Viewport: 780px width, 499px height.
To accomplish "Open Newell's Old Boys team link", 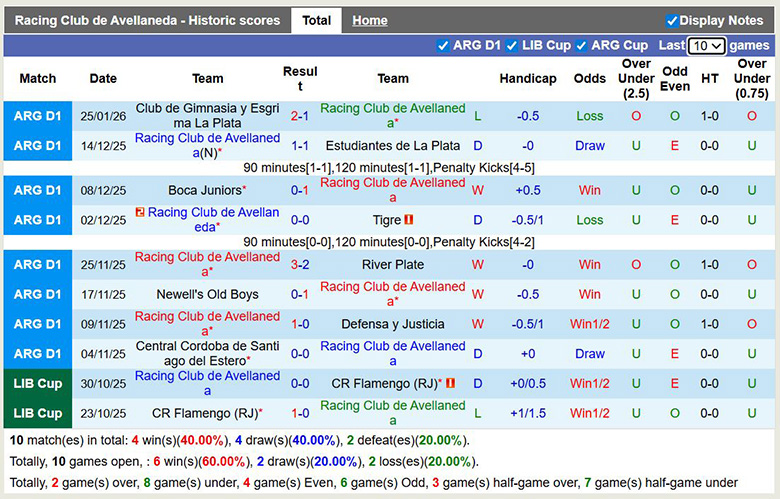I will 207,295.
